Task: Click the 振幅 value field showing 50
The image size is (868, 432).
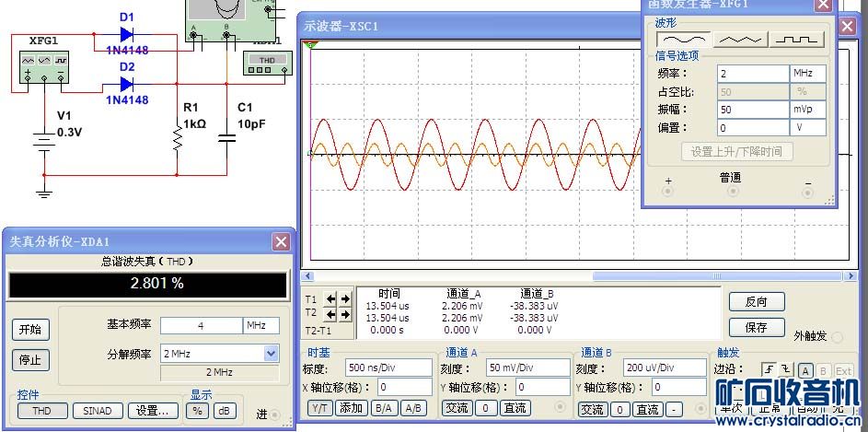Action: (754, 110)
